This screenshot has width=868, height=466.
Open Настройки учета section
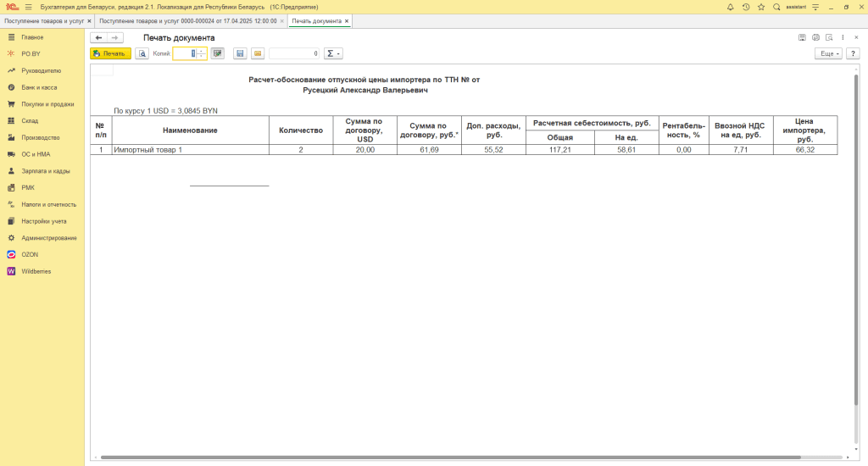pyautogui.click(x=42, y=221)
